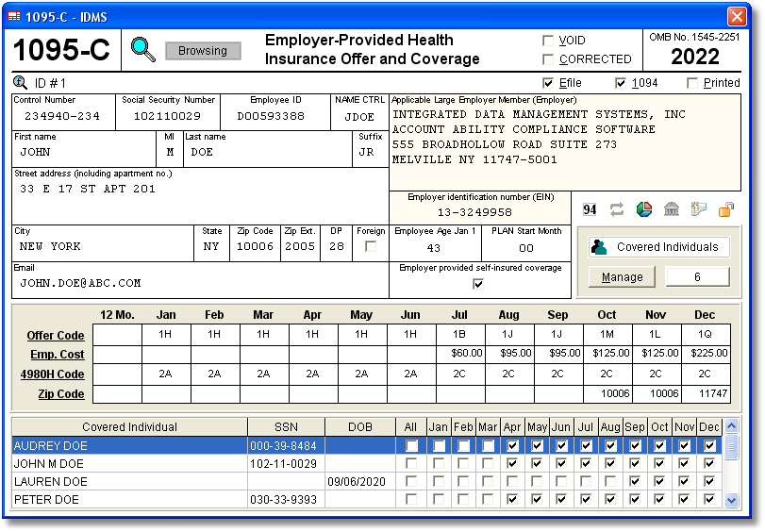The image size is (765, 532).
Task: Click PETER DOE SSN 030-33-9393
Action: (284, 499)
